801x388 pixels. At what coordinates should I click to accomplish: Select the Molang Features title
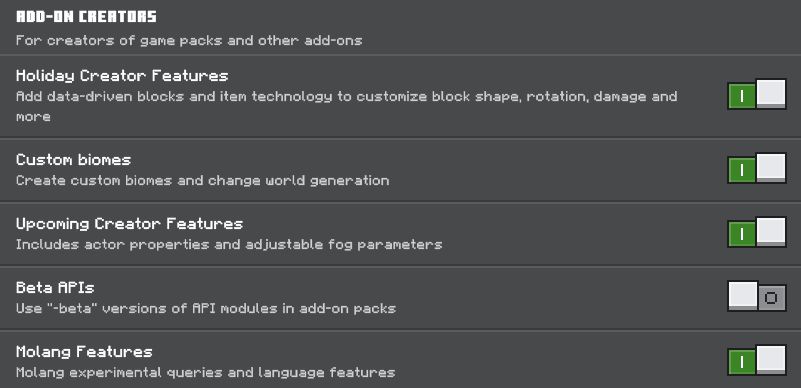pyautogui.click(x=84, y=352)
